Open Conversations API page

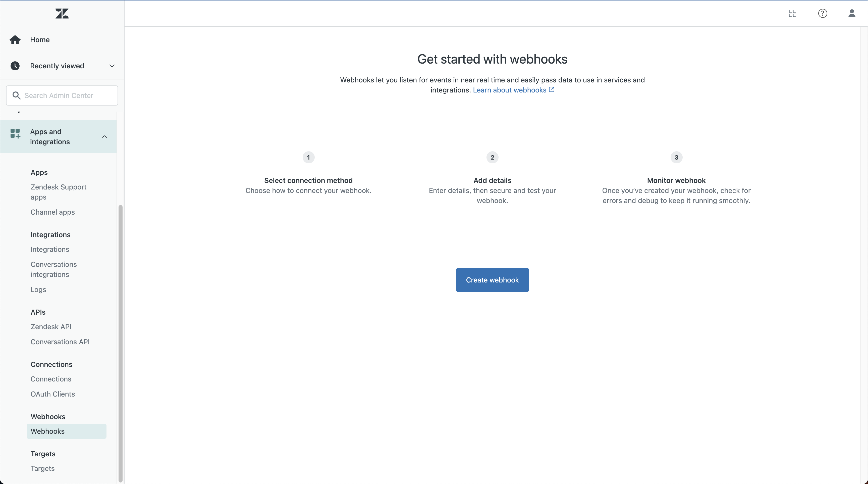60,342
